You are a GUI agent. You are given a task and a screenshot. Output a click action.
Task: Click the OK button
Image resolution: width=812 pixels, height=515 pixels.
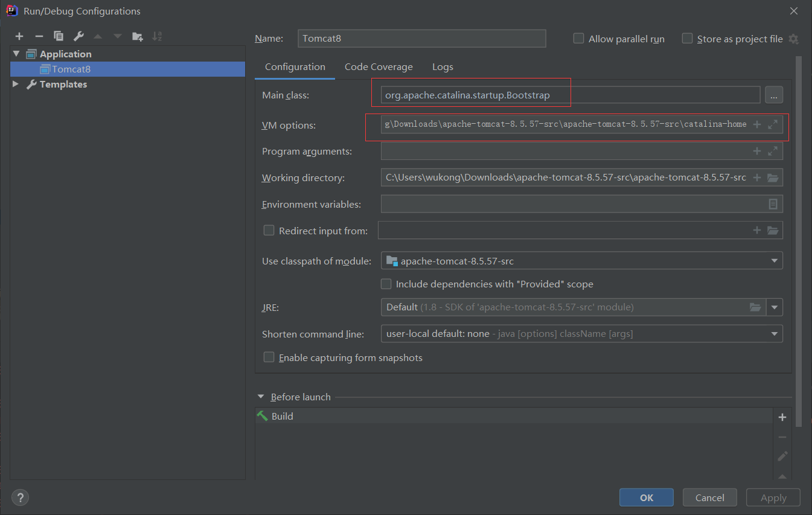pyautogui.click(x=647, y=497)
